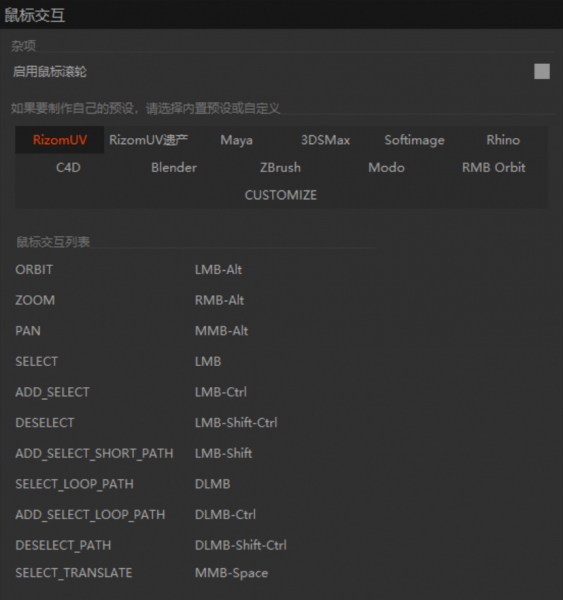Click the ADD_SELECT interaction label
Viewport: 563px width, 600px height.
(52, 392)
